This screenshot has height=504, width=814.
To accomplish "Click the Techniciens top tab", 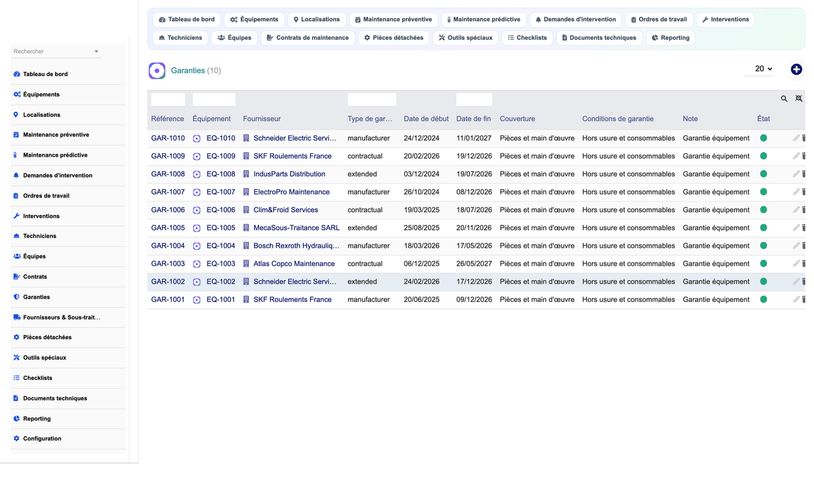I will [180, 38].
